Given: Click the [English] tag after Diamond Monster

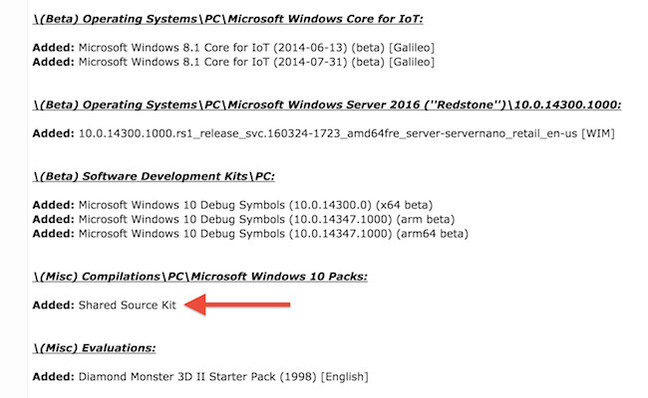Looking at the screenshot, I should tap(345, 377).
